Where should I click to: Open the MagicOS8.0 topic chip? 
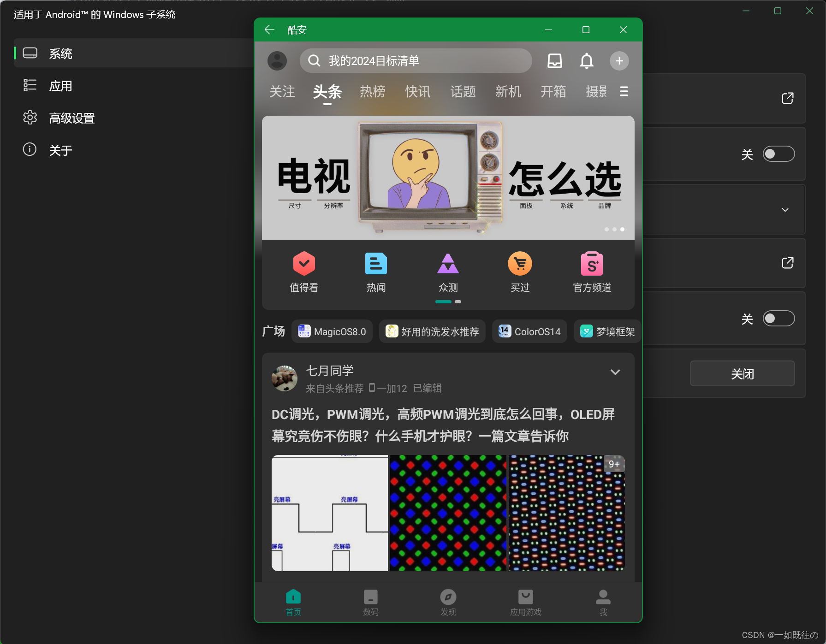pos(332,331)
